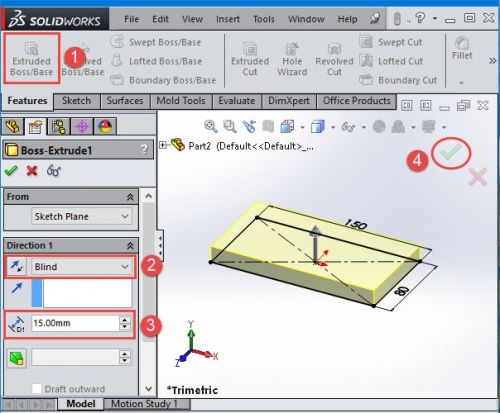Decrease depth with the D1 down spinner
The image size is (500, 413).
(125, 327)
